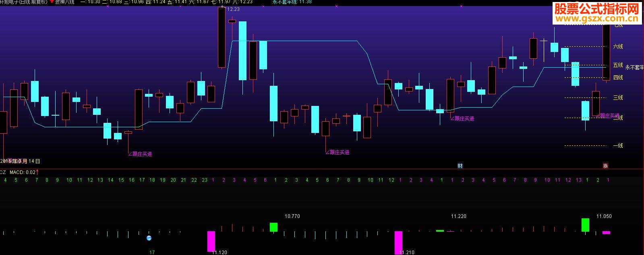644x255 pixels.
Task: Click the 二: 10.68 line value
Action: (x=112, y=2)
